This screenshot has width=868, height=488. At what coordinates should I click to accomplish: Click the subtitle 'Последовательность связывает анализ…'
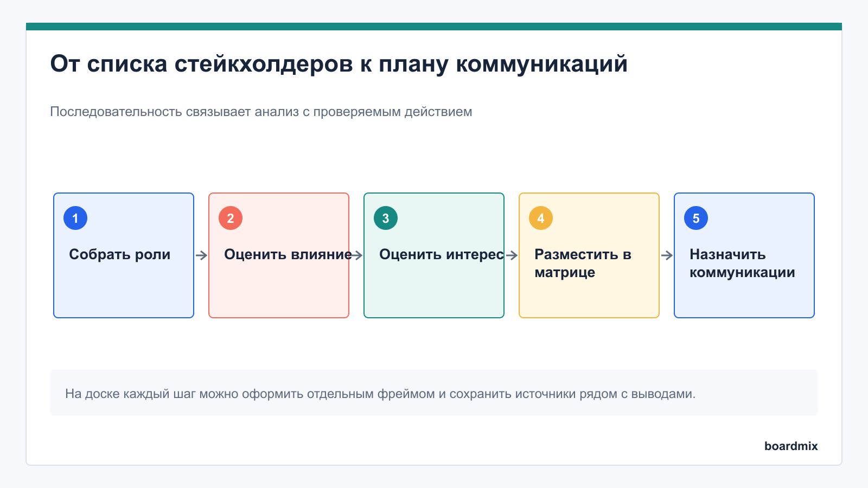261,112
